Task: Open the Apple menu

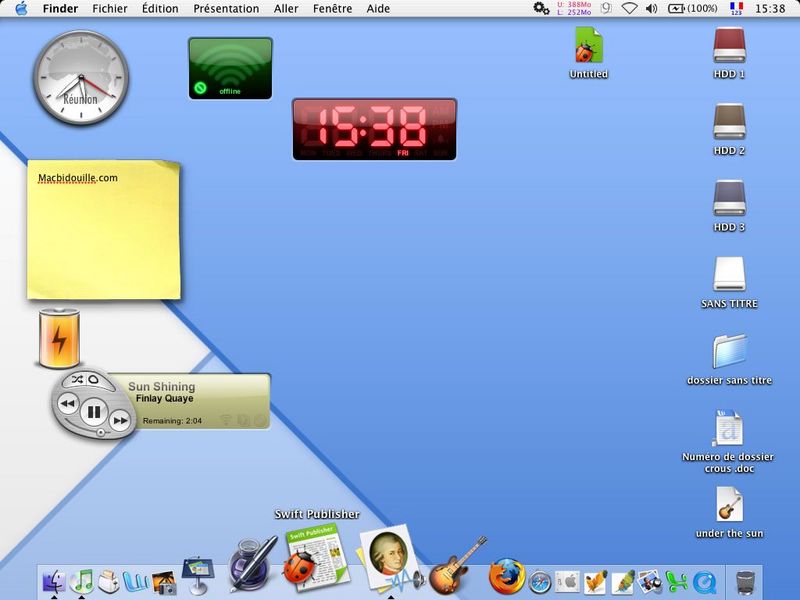Action: click(x=21, y=8)
